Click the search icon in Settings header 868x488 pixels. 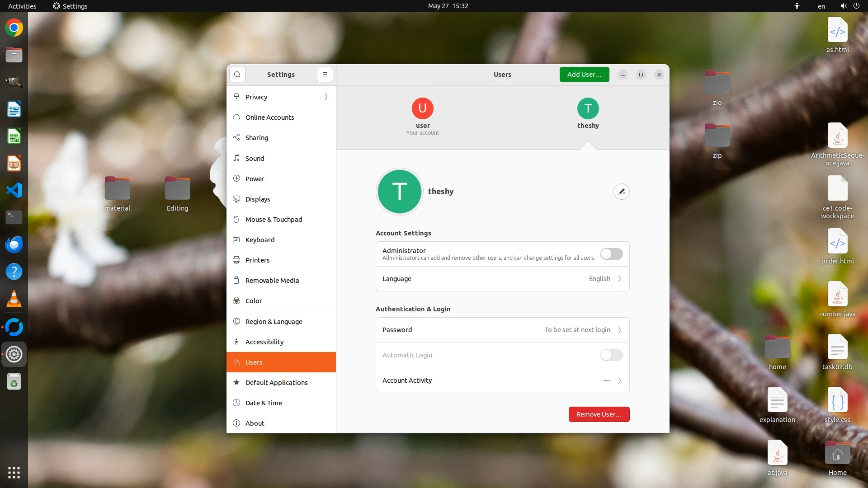237,75
